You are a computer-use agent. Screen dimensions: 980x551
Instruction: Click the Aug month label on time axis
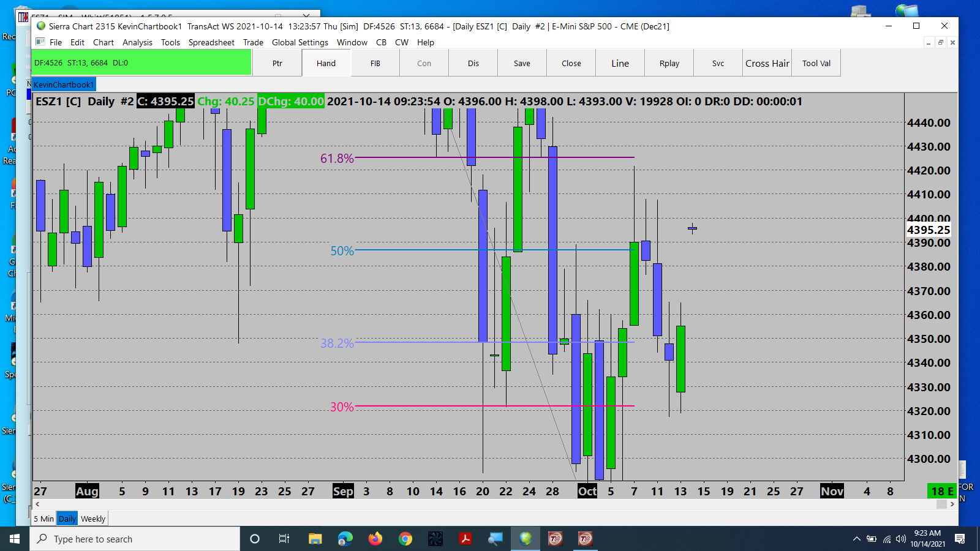(87, 491)
